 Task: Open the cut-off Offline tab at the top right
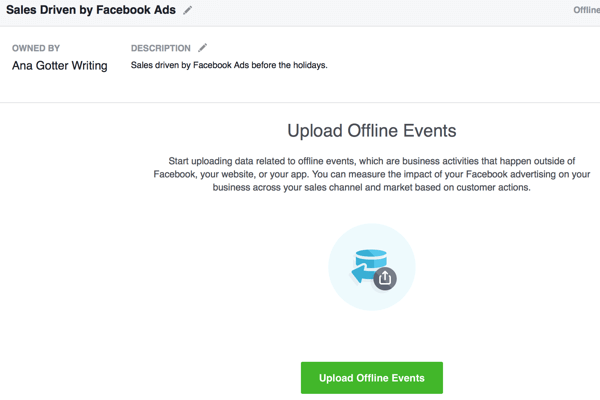pos(586,10)
